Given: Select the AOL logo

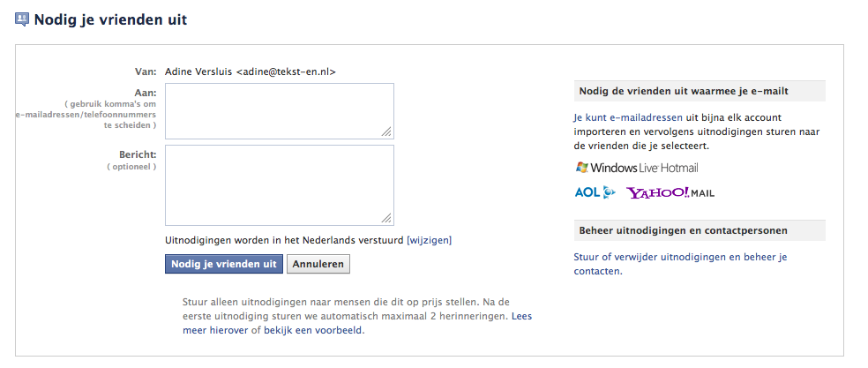Looking at the screenshot, I should pos(594,192).
